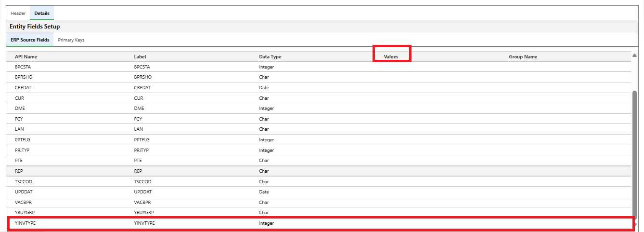Click the Group Name column header
Screen dimensions: 644x232
click(523, 57)
